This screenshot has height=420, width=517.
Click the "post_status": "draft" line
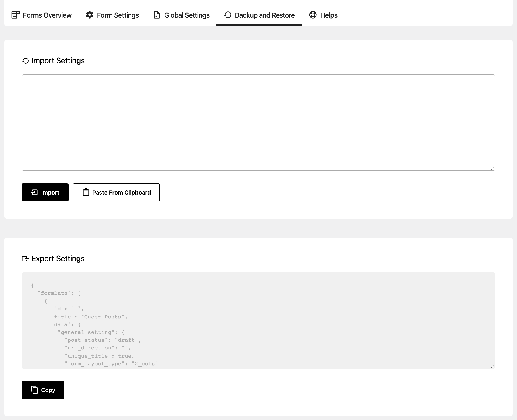[103, 340]
